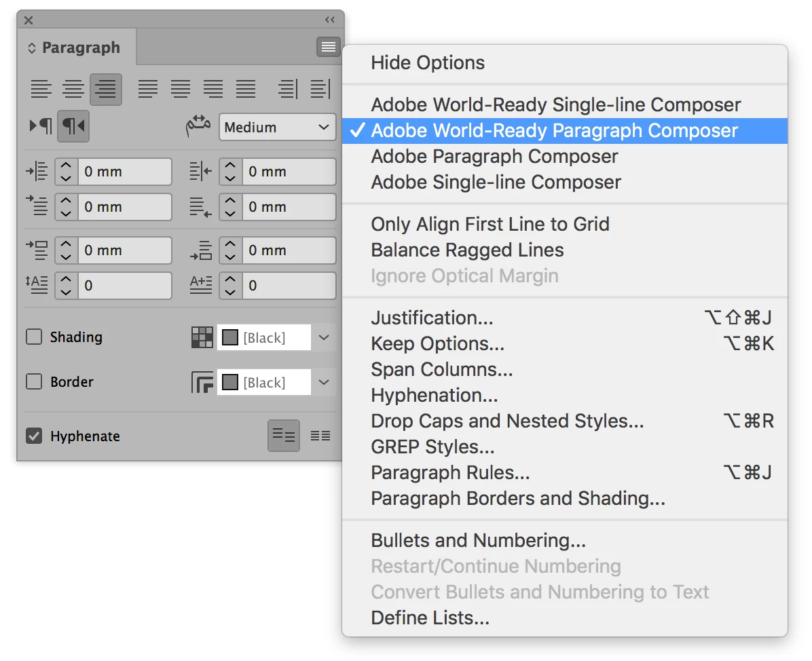Select Align away from spine icon
The width and height of the screenshot is (812, 661).
click(320, 89)
